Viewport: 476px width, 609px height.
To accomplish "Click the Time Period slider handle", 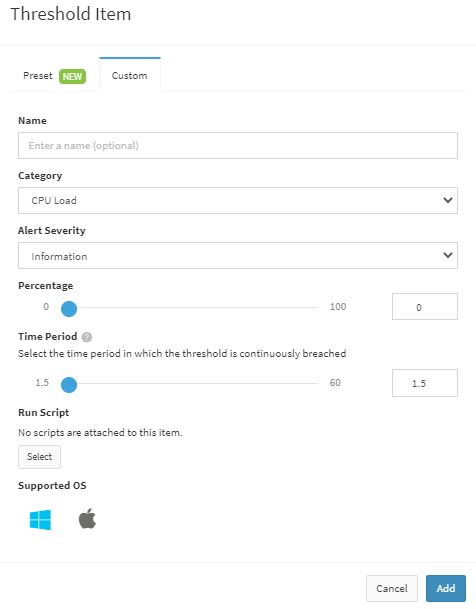I will 69,385.
